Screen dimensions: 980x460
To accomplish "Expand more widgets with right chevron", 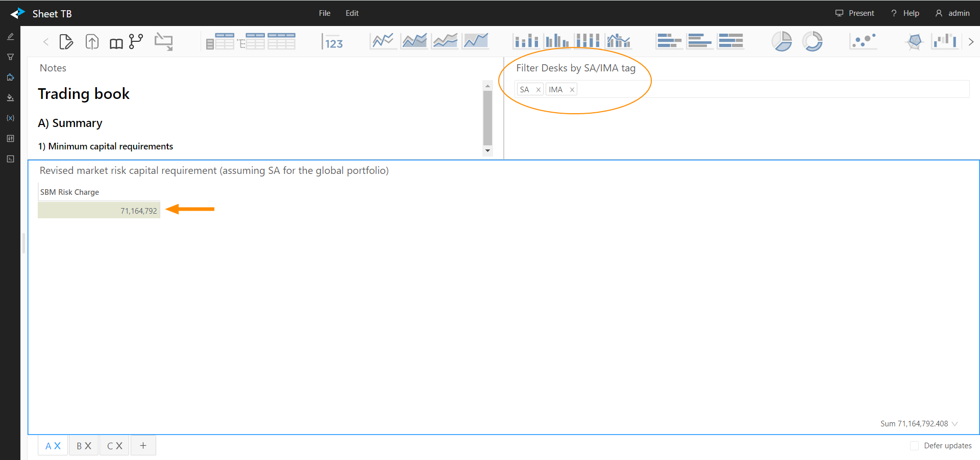I will [971, 42].
